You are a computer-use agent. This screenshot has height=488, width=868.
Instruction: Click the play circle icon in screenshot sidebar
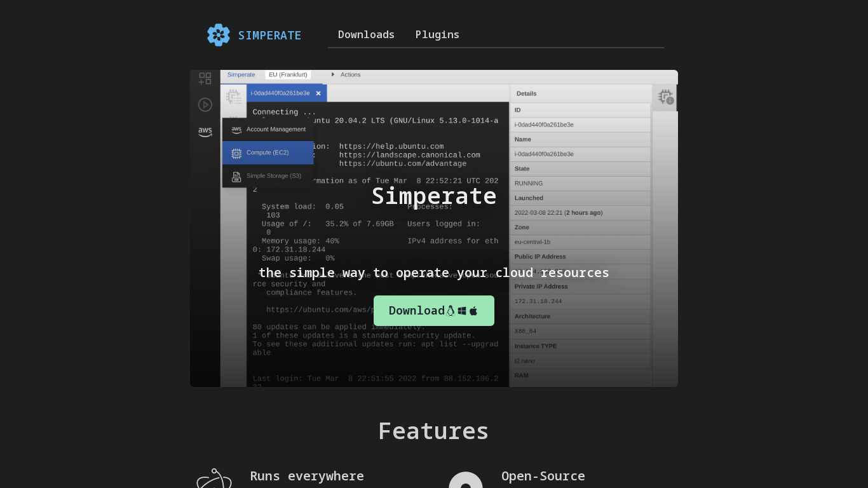coord(205,105)
